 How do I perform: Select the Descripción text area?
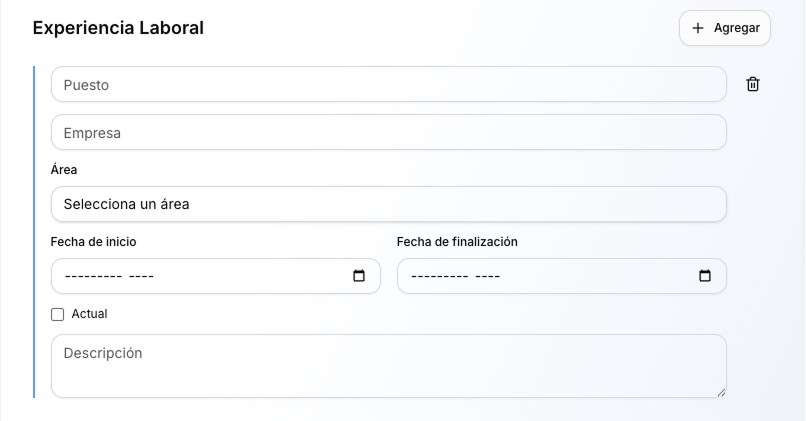[x=388, y=366]
